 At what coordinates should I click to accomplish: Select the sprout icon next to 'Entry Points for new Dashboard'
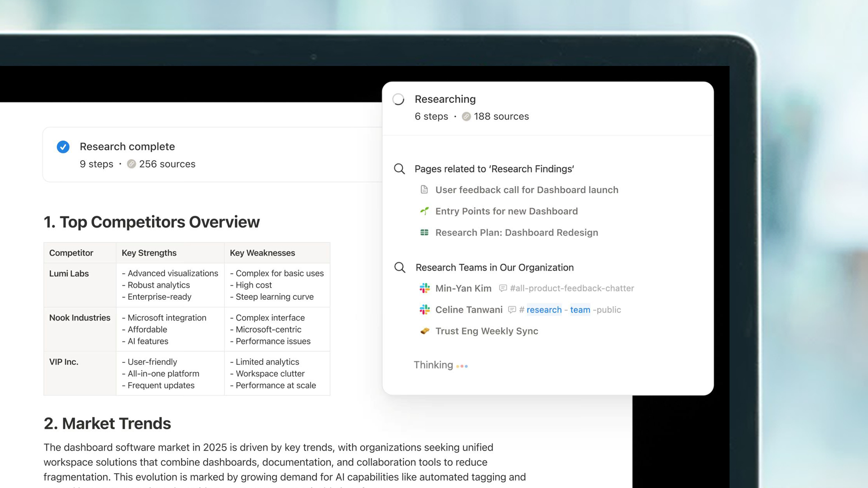coord(425,211)
